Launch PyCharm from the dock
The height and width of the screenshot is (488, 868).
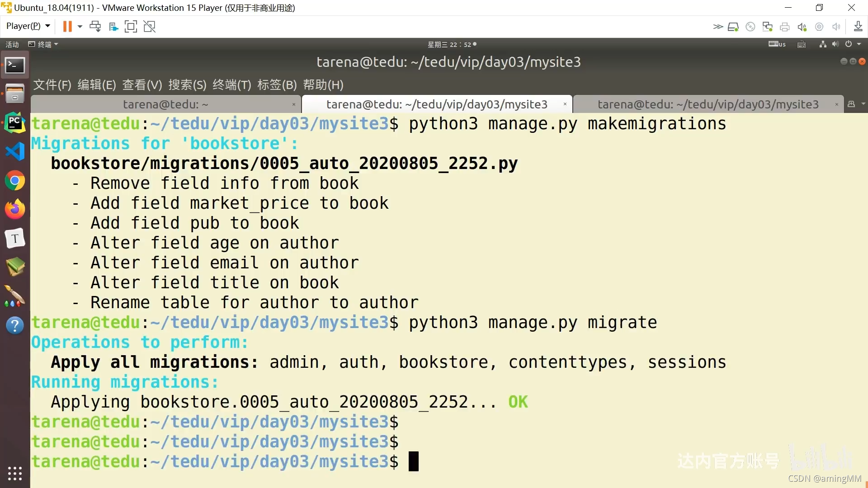pyautogui.click(x=15, y=122)
